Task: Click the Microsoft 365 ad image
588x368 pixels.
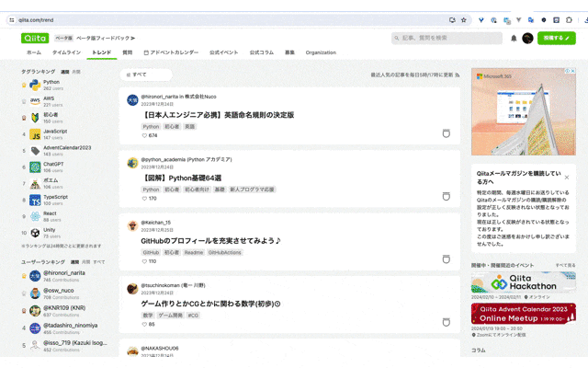Action: 524,111
